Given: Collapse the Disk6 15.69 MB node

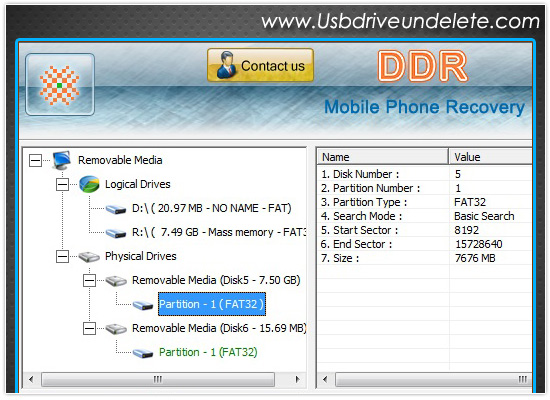Looking at the screenshot, I should pyautogui.click(x=89, y=328).
